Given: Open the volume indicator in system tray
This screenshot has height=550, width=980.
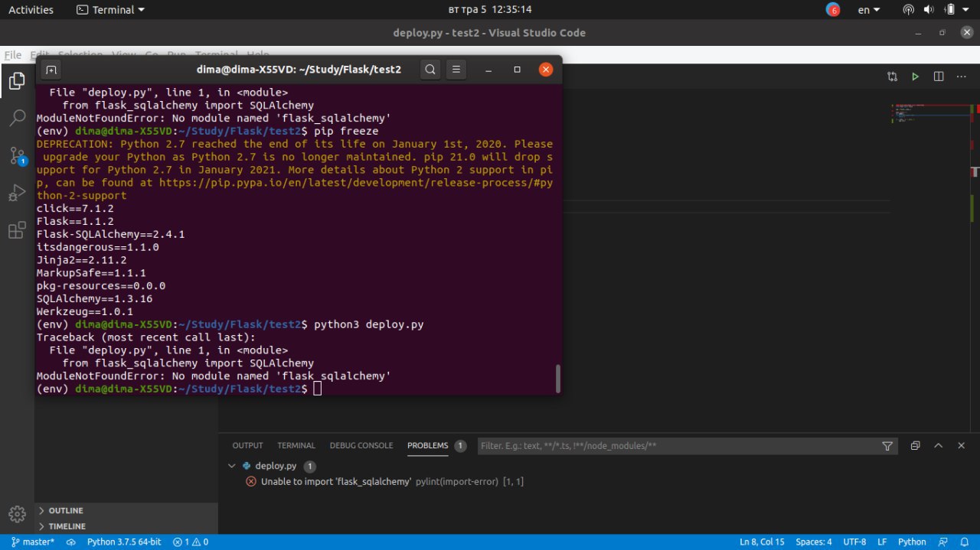Looking at the screenshot, I should point(929,10).
